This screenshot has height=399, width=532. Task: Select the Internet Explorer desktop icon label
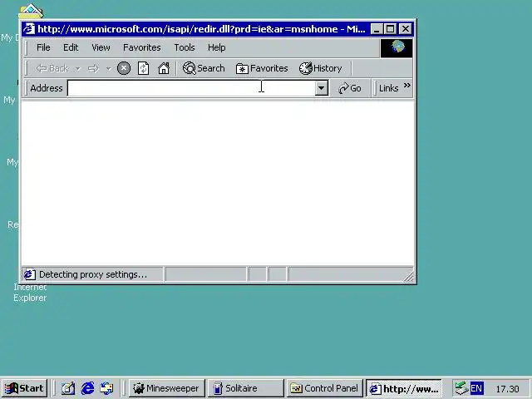pos(30,293)
